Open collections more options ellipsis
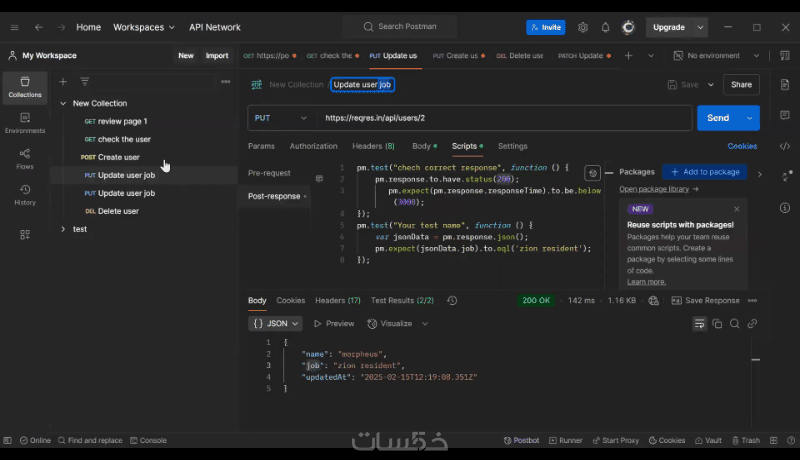Screen dimensions: 800x460 point(226,82)
